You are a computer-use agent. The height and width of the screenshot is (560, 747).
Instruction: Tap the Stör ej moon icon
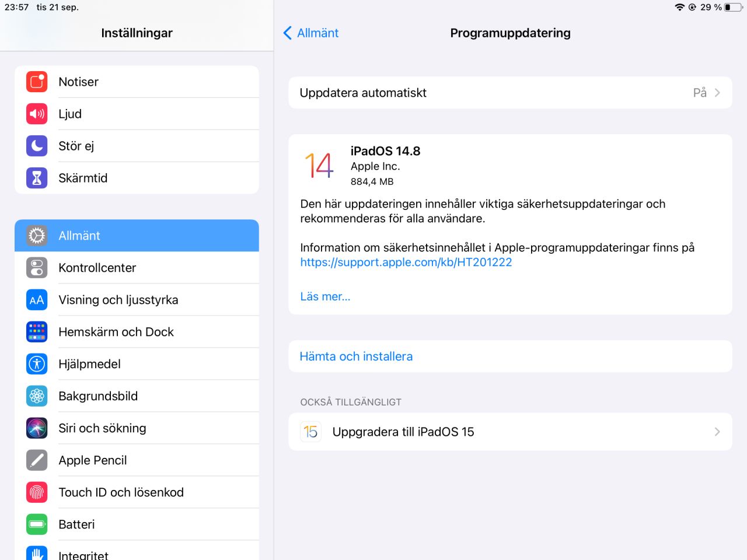tap(37, 146)
